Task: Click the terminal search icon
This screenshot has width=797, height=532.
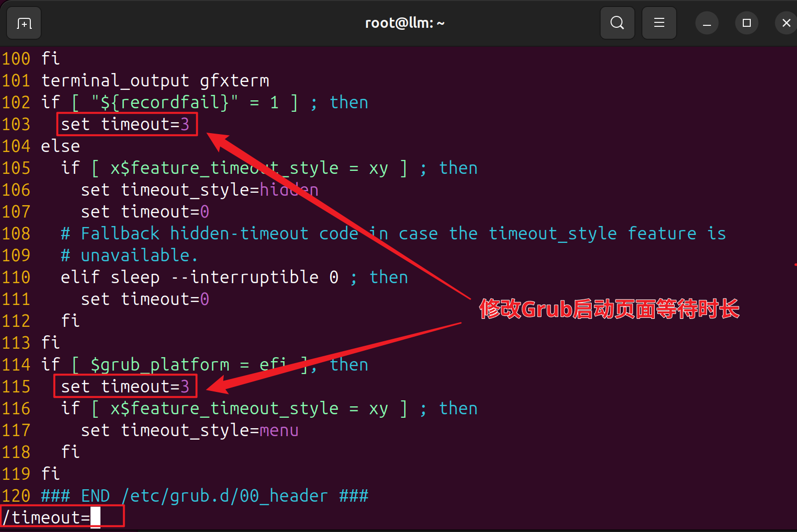Action: pos(617,23)
